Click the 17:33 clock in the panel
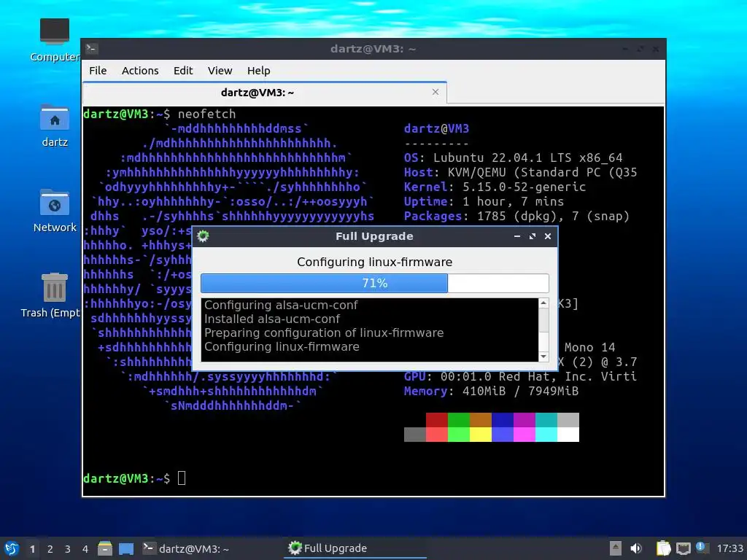Viewport: 747px width, 560px height. point(729,548)
